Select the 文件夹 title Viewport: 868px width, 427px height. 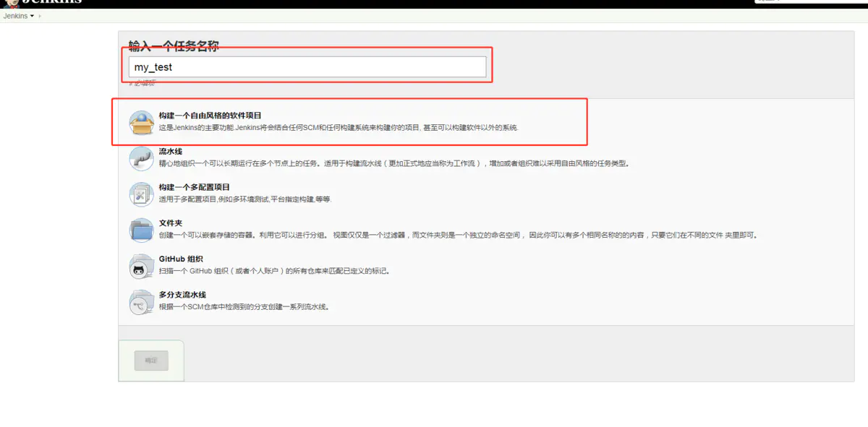(x=171, y=223)
